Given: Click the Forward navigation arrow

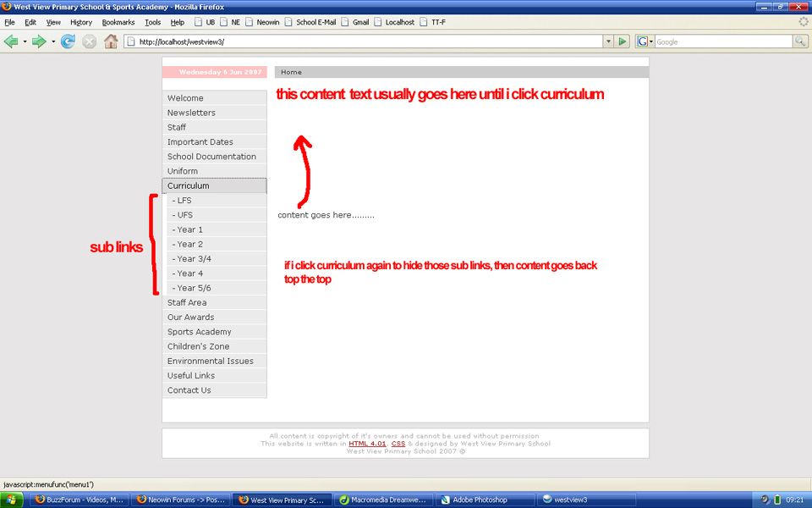Looking at the screenshot, I should 40,41.
